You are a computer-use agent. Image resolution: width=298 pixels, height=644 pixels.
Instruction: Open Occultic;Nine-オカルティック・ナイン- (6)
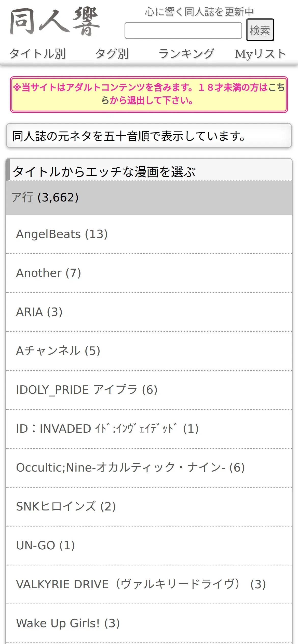point(130,467)
